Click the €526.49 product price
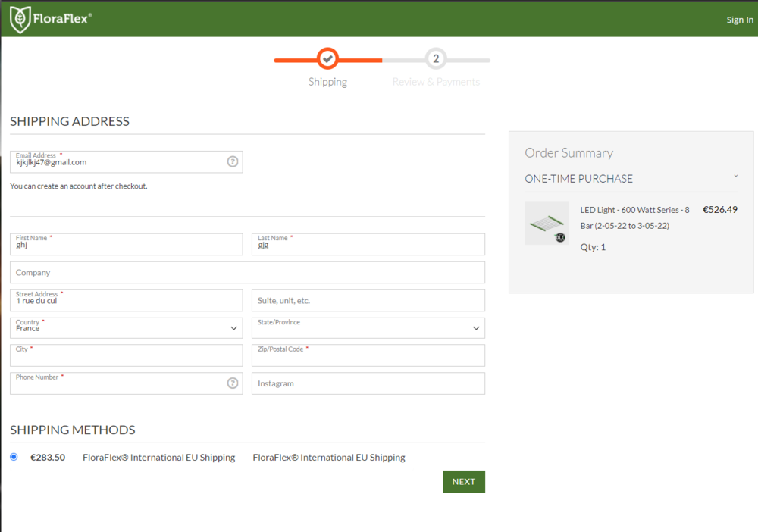This screenshot has height=532, width=758. (x=720, y=210)
